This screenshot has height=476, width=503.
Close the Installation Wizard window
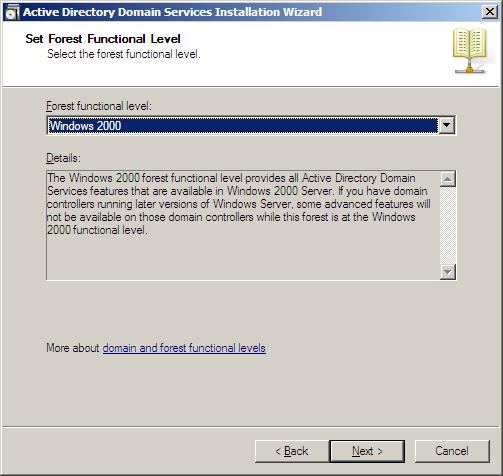(490, 12)
